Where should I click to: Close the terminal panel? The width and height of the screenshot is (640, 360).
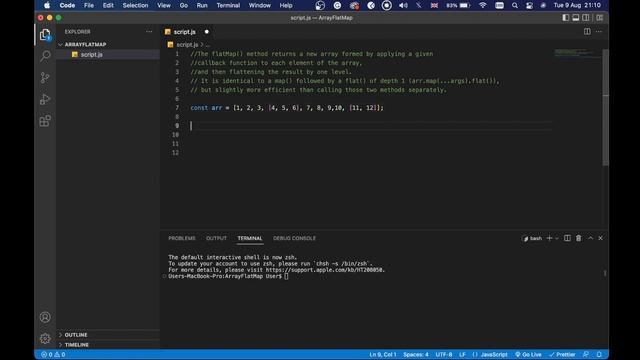[x=600, y=238]
